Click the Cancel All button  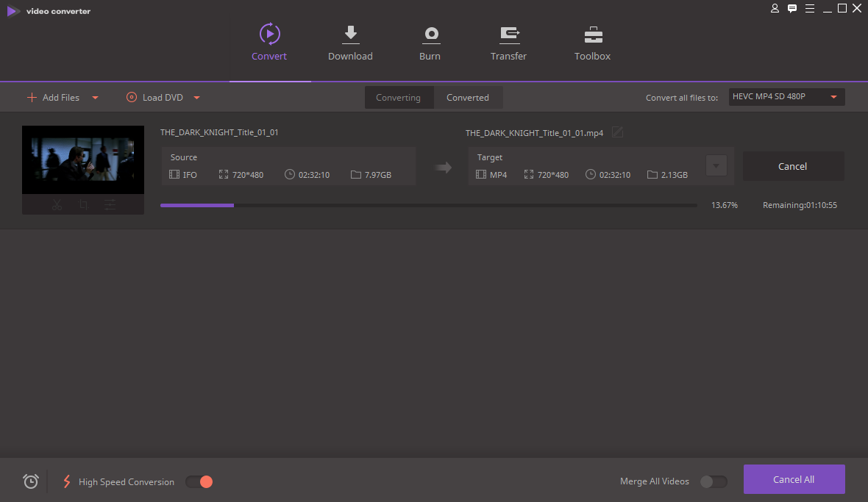click(x=794, y=479)
